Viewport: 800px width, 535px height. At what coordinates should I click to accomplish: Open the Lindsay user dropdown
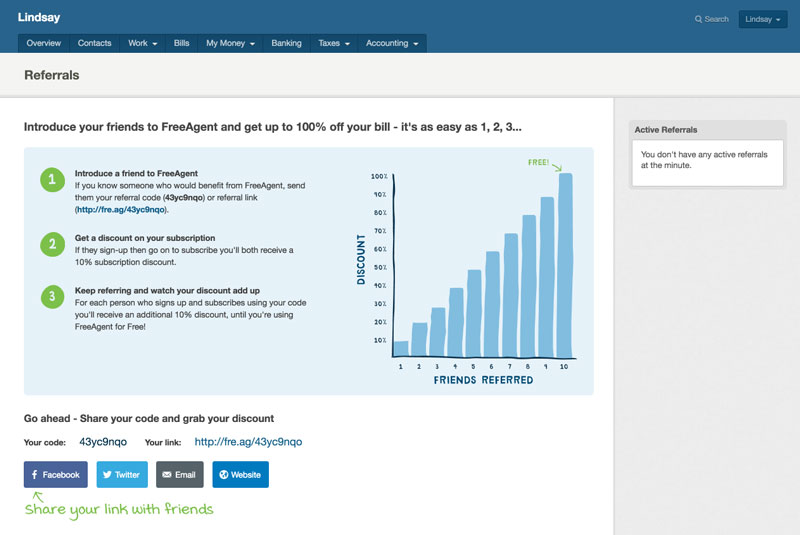[x=763, y=19]
